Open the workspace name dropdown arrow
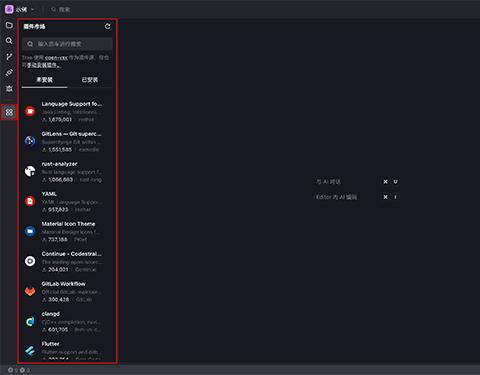Image resolution: width=480 pixels, height=375 pixels. [x=32, y=9]
